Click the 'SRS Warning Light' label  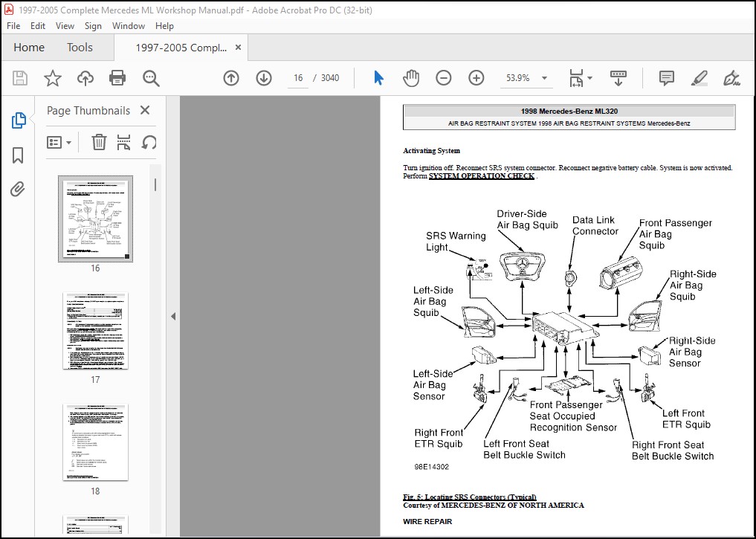tap(456, 242)
